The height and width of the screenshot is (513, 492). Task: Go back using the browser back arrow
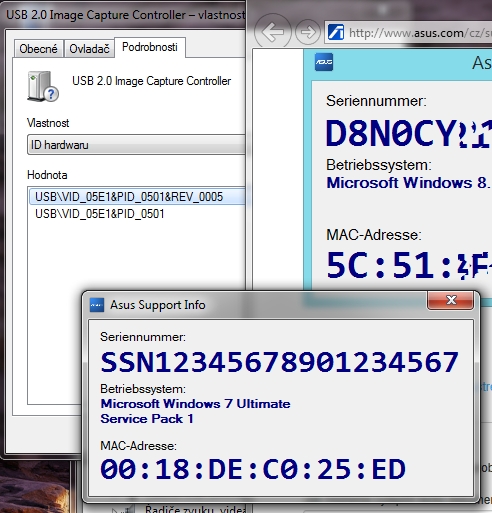pos(273,32)
